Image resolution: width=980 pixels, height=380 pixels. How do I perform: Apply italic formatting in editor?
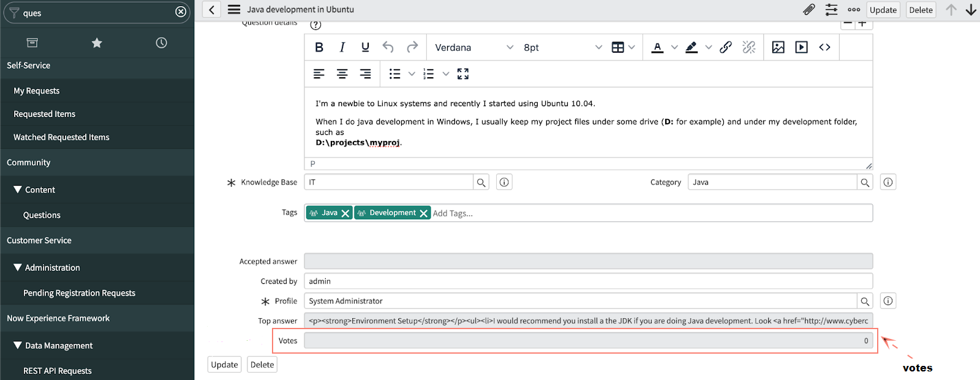coord(342,47)
